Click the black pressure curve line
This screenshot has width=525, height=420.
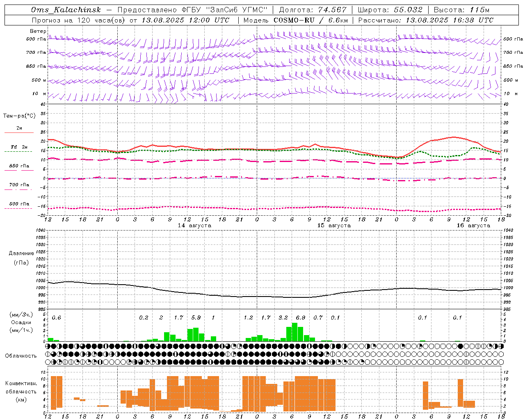(275, 297)
